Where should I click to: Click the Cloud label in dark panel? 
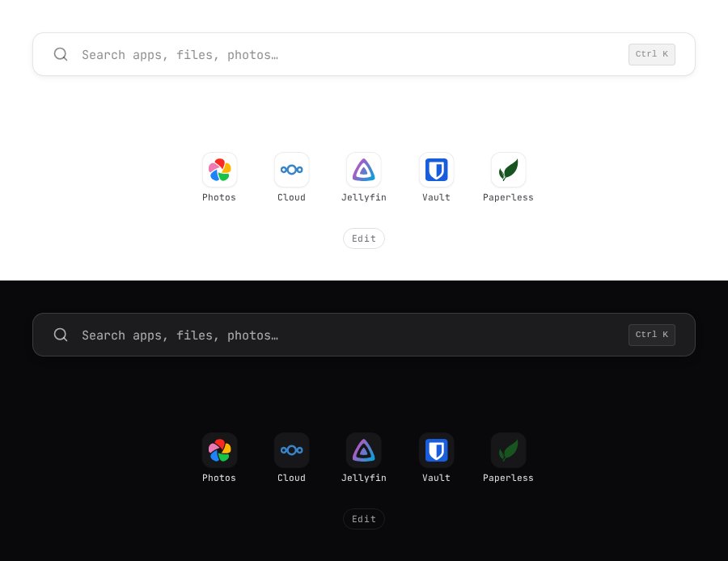tap(291, 478)
